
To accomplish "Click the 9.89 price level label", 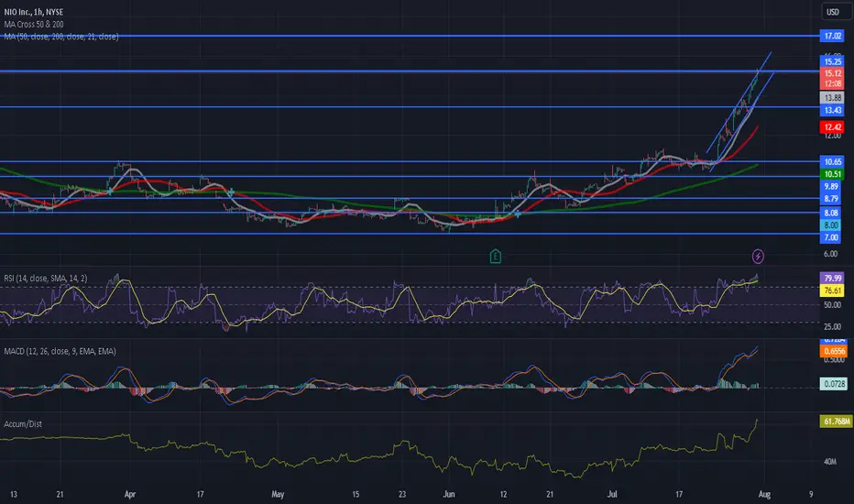I will tap(831, 186).
